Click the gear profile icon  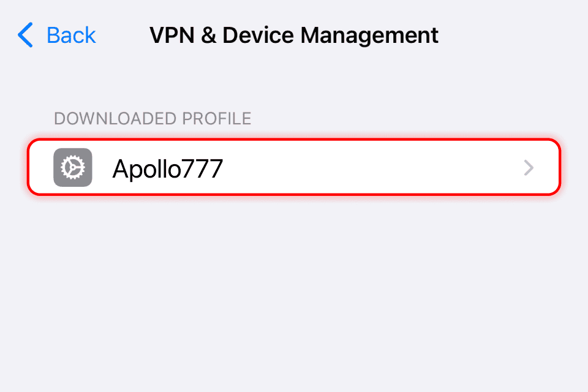73,167
